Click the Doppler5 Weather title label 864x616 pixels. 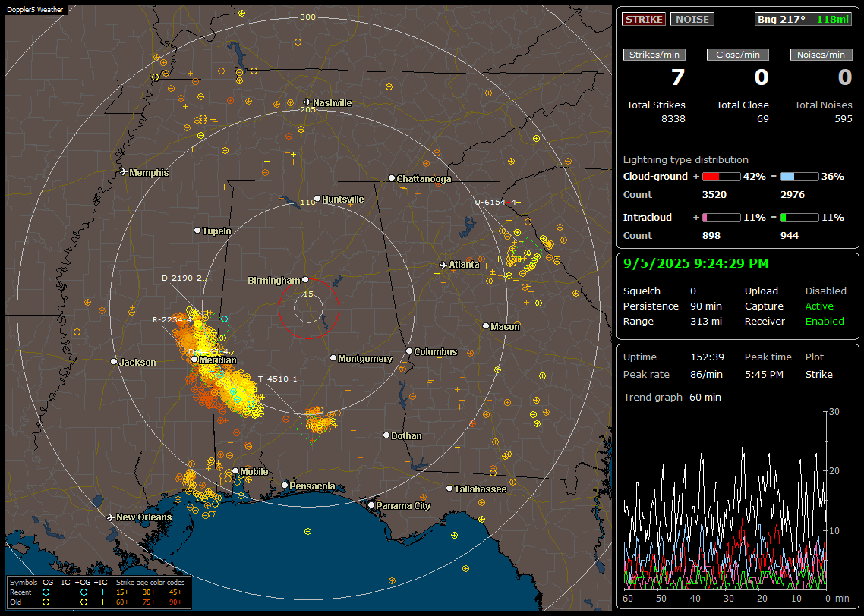35,9
